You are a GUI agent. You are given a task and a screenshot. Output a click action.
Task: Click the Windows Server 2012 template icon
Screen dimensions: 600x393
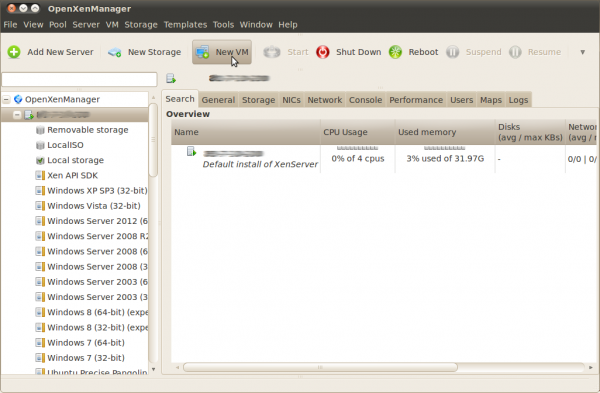pos(40,221)
